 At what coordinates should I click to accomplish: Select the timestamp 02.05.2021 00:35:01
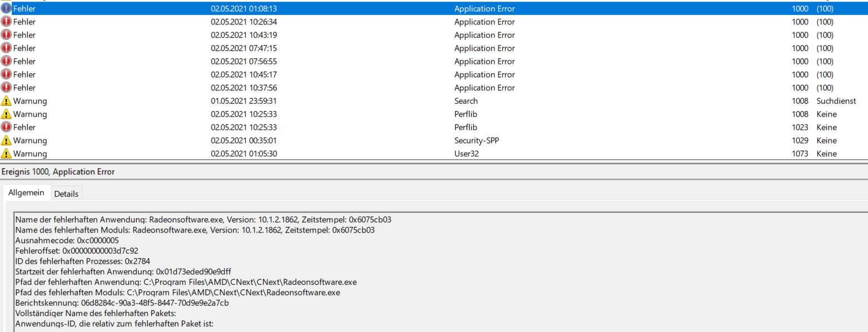(244, 140)
